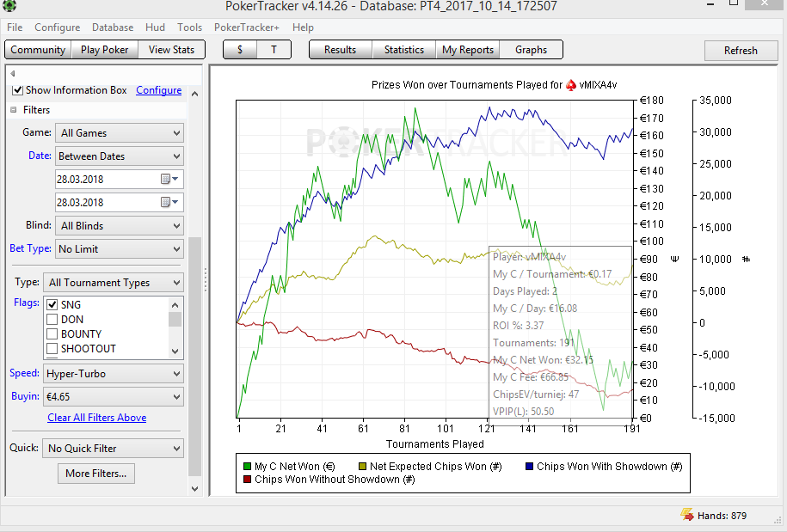This screenshot has height=532, width=787.
Task: Click Configure link for information box
Action: pyautogui.click(x=158, y=90)
